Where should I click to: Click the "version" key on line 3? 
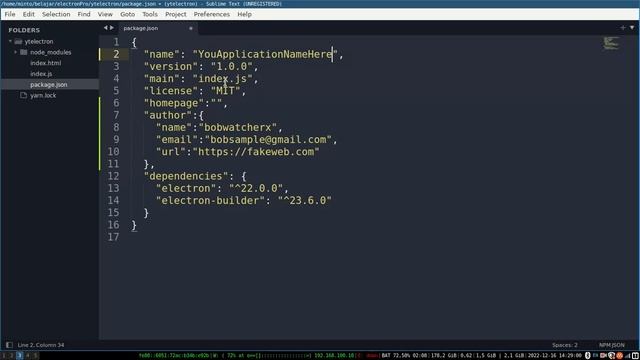tap(171, 67)
